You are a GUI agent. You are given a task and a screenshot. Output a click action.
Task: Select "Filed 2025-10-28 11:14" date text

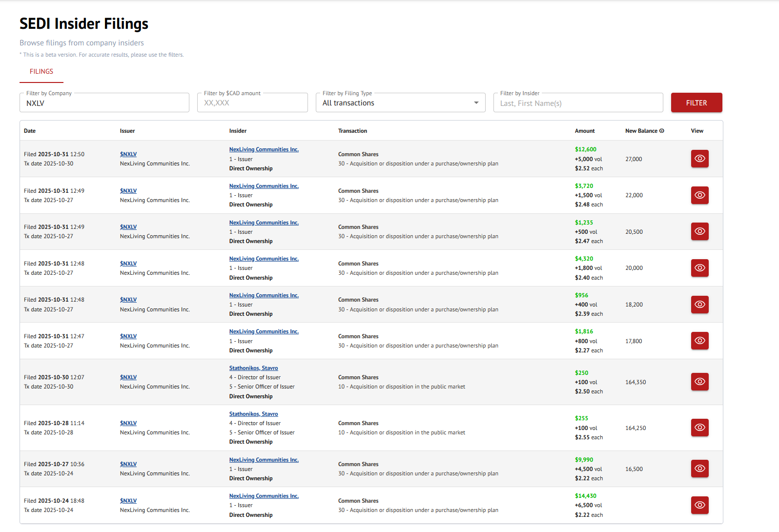click(x=54, y=423)
